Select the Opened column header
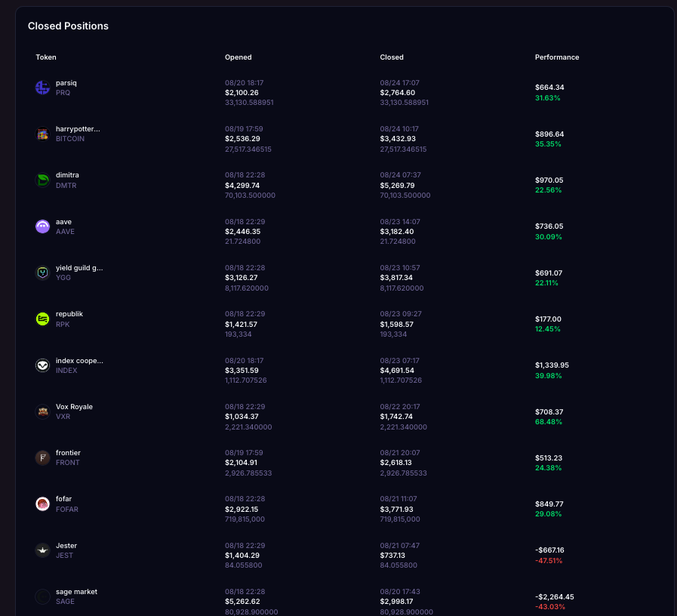This screenshot has width=677, height=616. pos(238,57)
